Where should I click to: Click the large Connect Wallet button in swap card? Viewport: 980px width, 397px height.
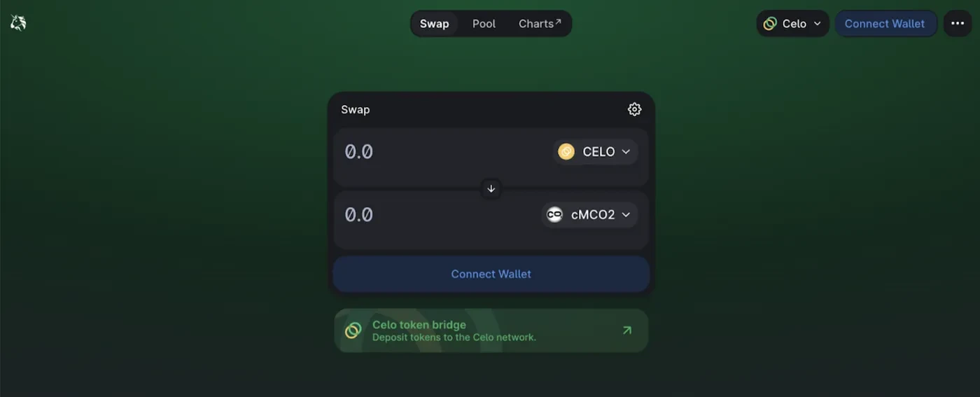tap(491, 274)
